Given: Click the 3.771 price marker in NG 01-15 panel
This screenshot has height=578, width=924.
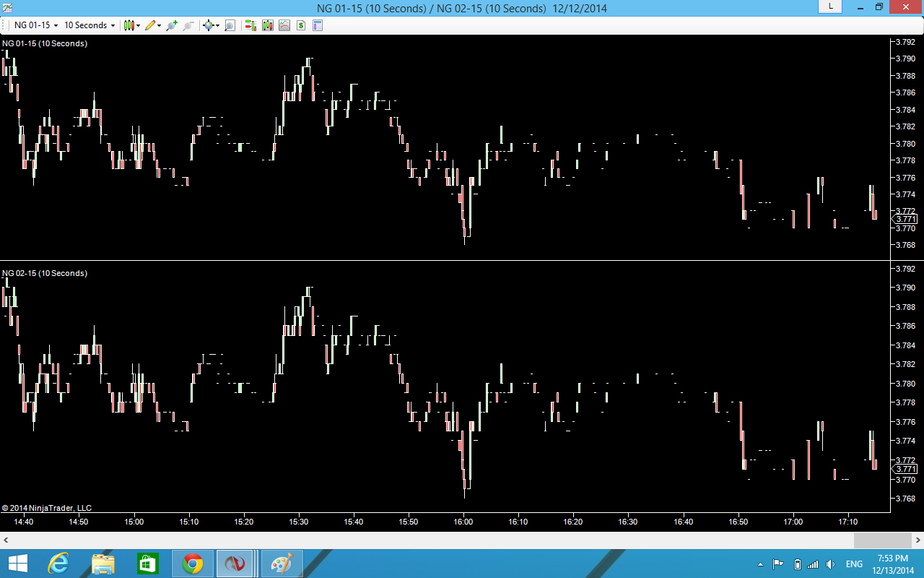Looking at the screenshot, I should point(905,219).
